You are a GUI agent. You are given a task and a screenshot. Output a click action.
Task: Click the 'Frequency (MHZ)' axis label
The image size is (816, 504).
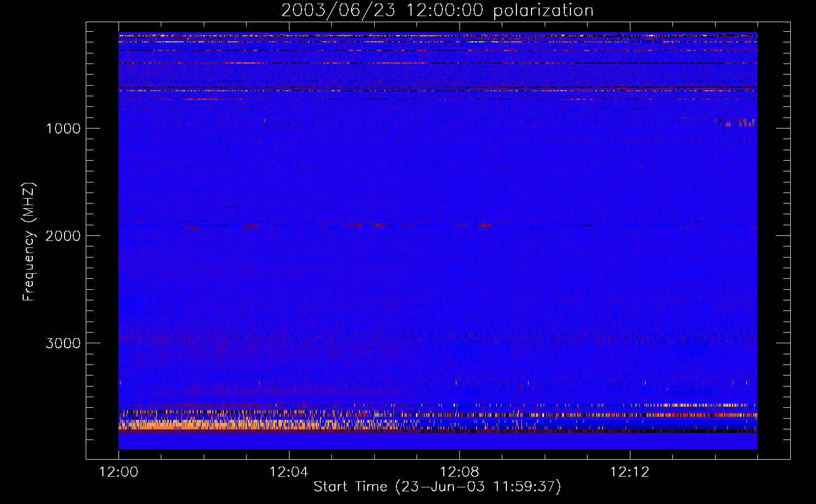click(29, 242)
